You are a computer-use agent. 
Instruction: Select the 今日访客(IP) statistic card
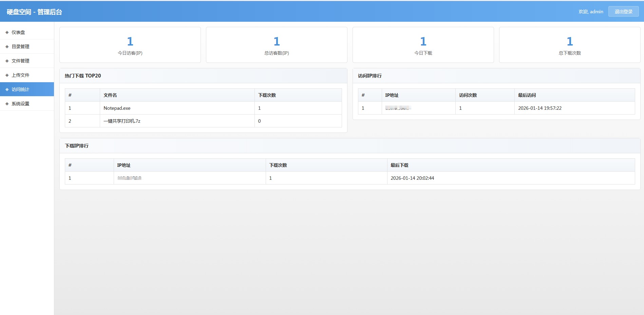point(130,45)
